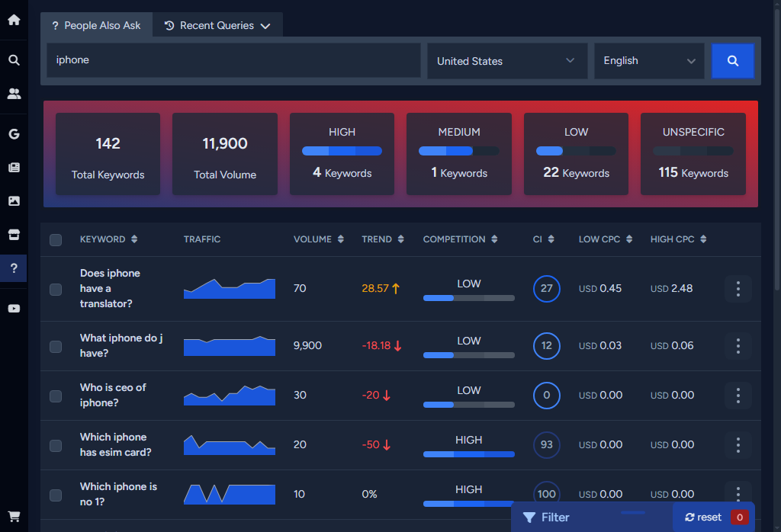Open the magnifier search icon in sidebar
The image size is (781, 532).
[x=14, y=60]
